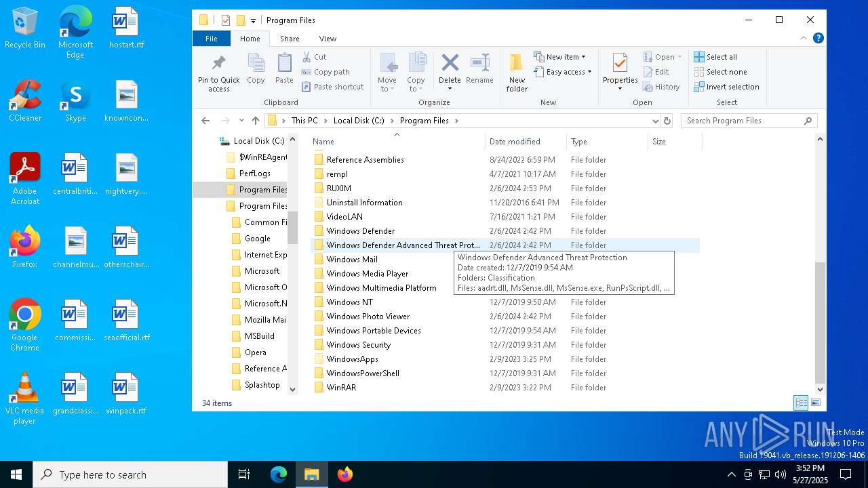Open Customize Quick Access Toolbar dropdown

(253, 20)
